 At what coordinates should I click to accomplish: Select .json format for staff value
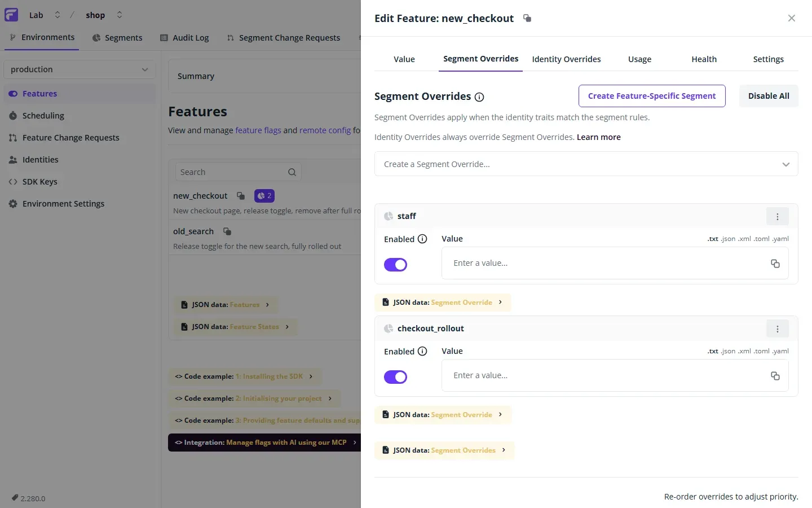[728, 239]
